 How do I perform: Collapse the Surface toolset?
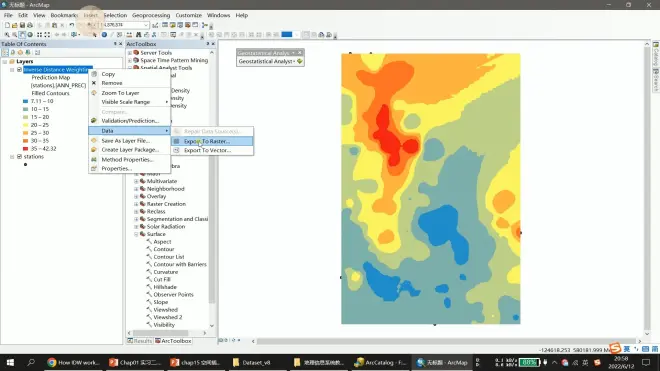[x=136, y=234]
